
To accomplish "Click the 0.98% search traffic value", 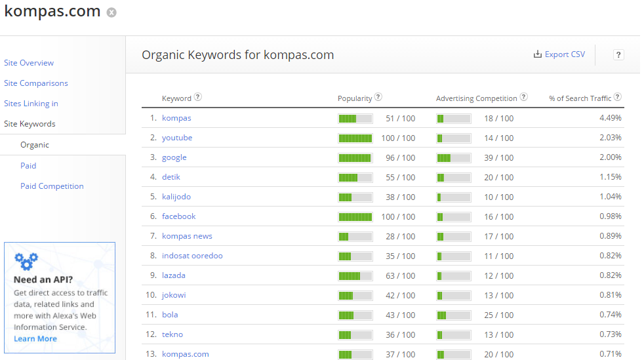I will pos(611,216).
